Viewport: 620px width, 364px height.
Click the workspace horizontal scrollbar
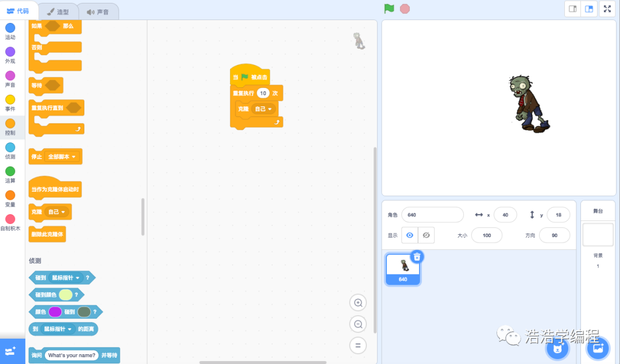tap(262, 362)
